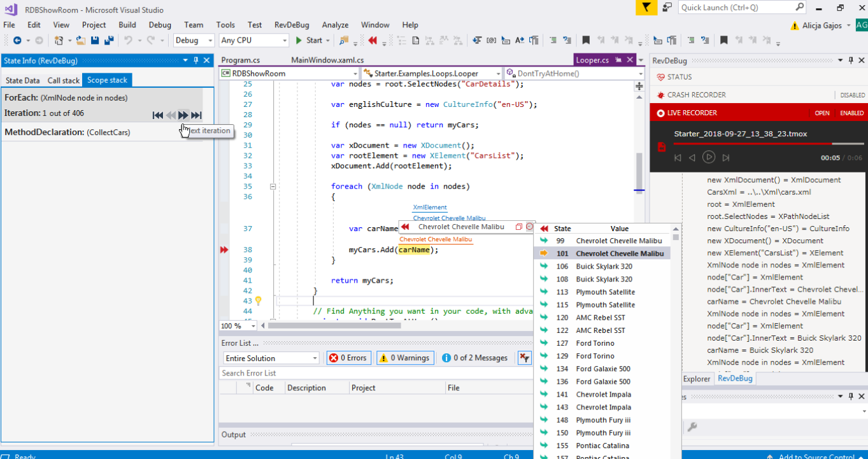Click the Navigate Backward toolbar icon
Image resolution: width=868 pixels, height=459 pixels.
click(17, 40)
